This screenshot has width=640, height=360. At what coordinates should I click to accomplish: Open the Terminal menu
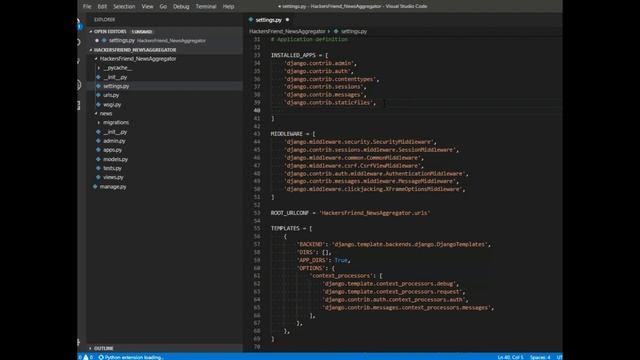[x=206, y=6]
